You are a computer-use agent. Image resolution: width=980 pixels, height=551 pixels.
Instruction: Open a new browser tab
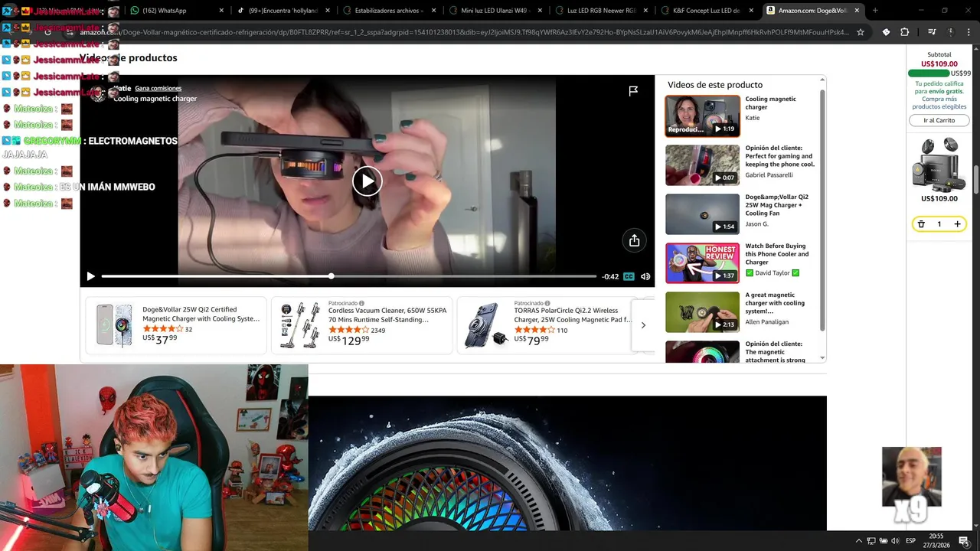pos(875,11)
